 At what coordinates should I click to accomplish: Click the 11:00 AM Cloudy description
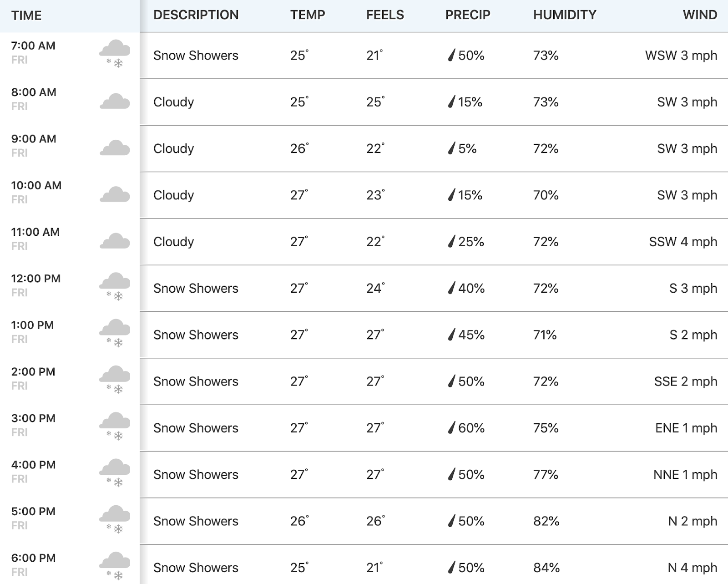[174, 242]
